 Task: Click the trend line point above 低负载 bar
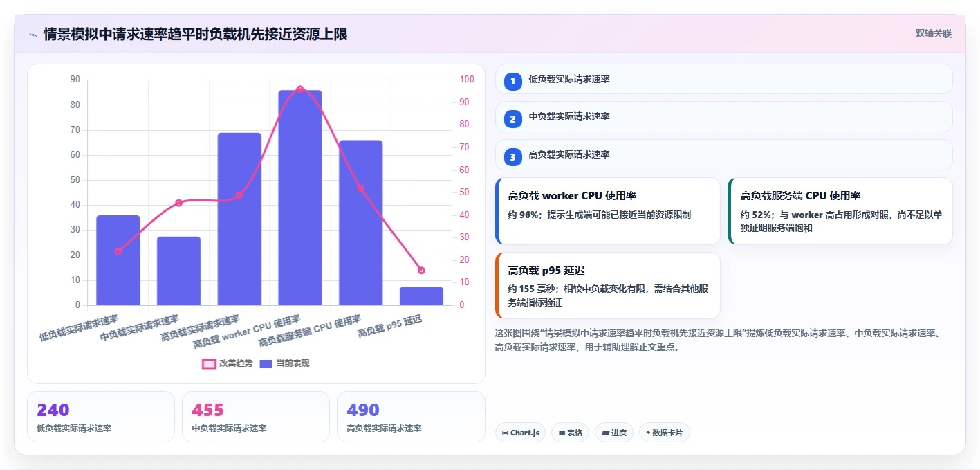point(118,251)
